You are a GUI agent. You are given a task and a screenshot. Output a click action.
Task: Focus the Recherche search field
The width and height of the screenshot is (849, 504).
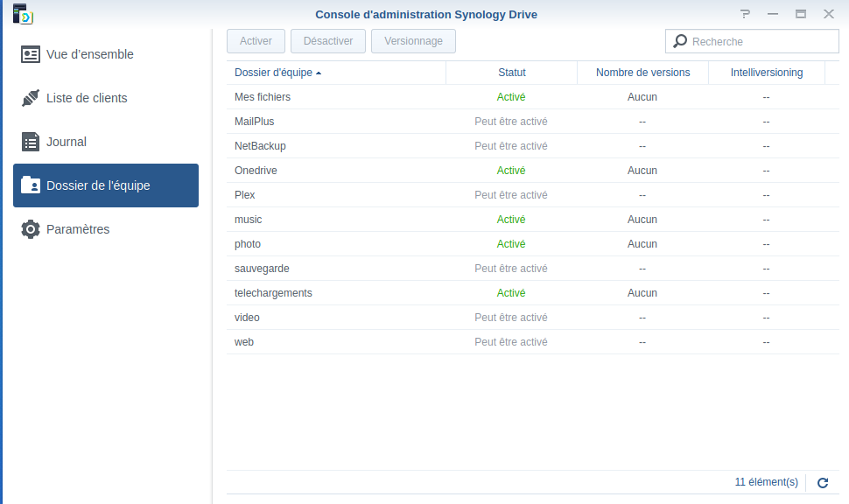click(x=761, y=41)
